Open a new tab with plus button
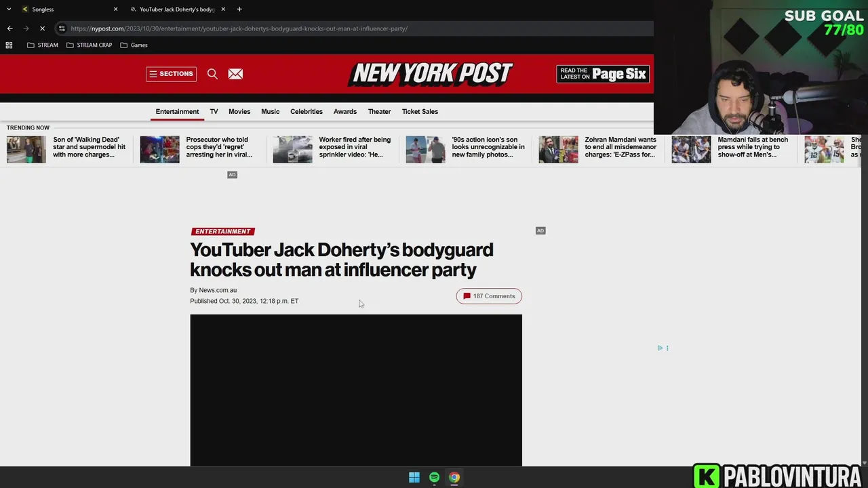This screenshot has width=868, height=488. (239, 9)
